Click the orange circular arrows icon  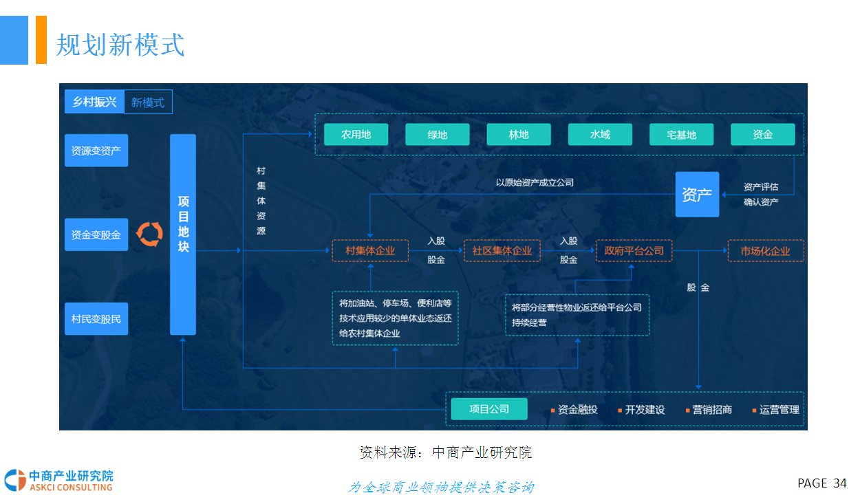pyautogui.click(x=149, y=234)
